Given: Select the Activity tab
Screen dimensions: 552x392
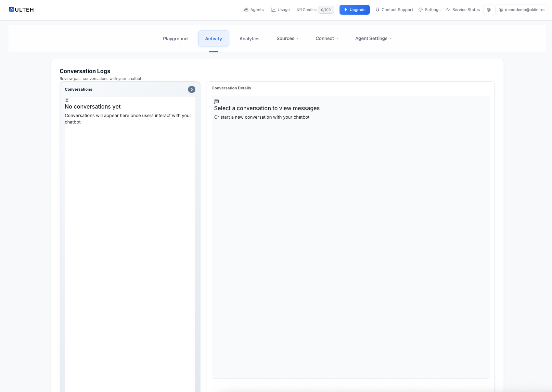Looking at the screenshot, I should [213, 38].
